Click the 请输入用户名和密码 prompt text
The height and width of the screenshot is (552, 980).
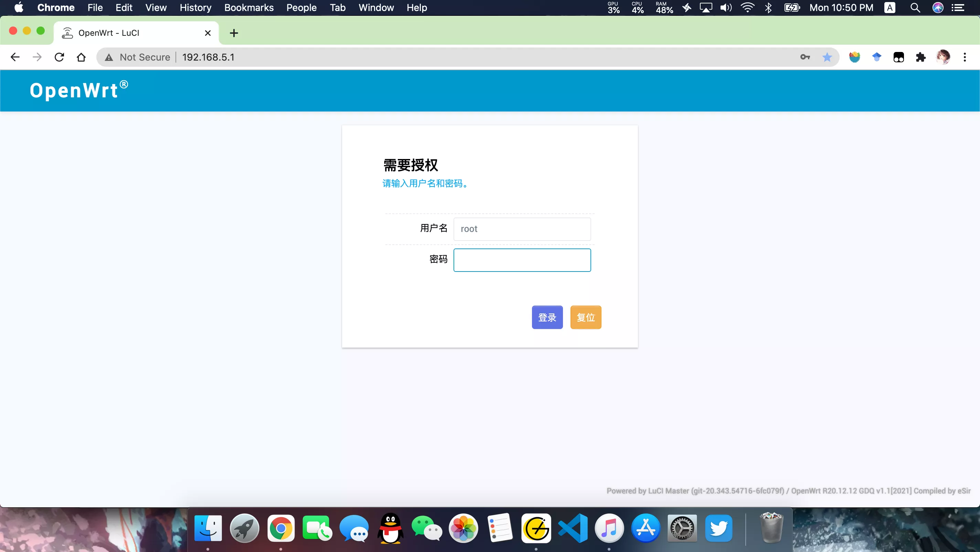[x=426, y=183]
